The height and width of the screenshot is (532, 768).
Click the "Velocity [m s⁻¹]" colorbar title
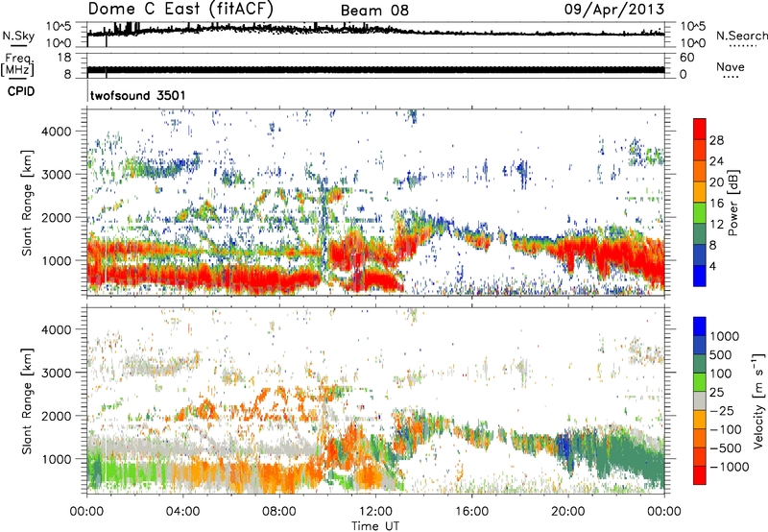(x=758, y=400)
